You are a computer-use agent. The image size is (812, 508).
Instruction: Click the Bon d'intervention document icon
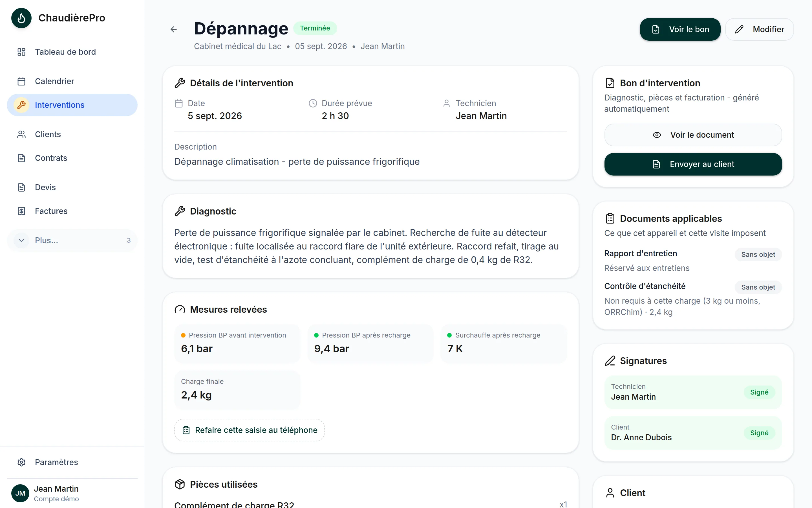(x=610, y=83)
